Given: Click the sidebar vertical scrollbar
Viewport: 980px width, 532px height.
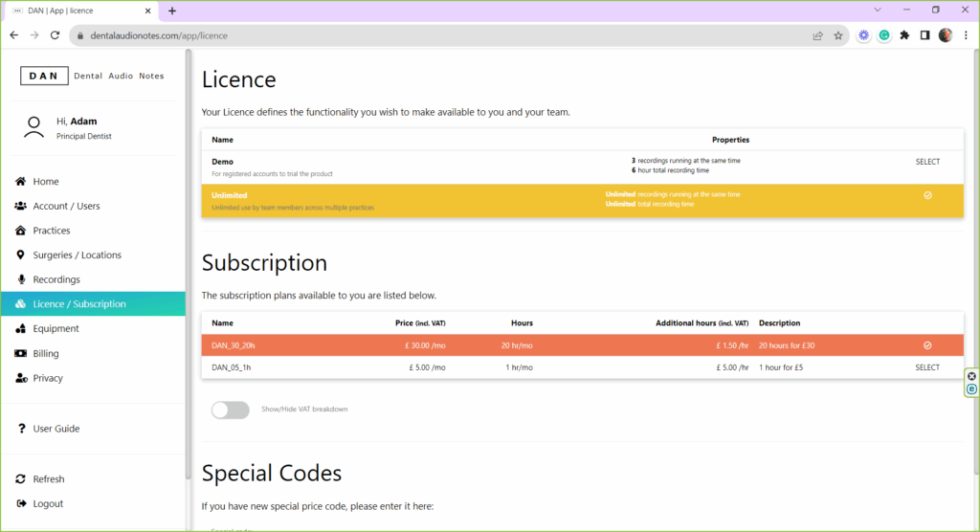Looking at the screenshot, I should (189, 287).
